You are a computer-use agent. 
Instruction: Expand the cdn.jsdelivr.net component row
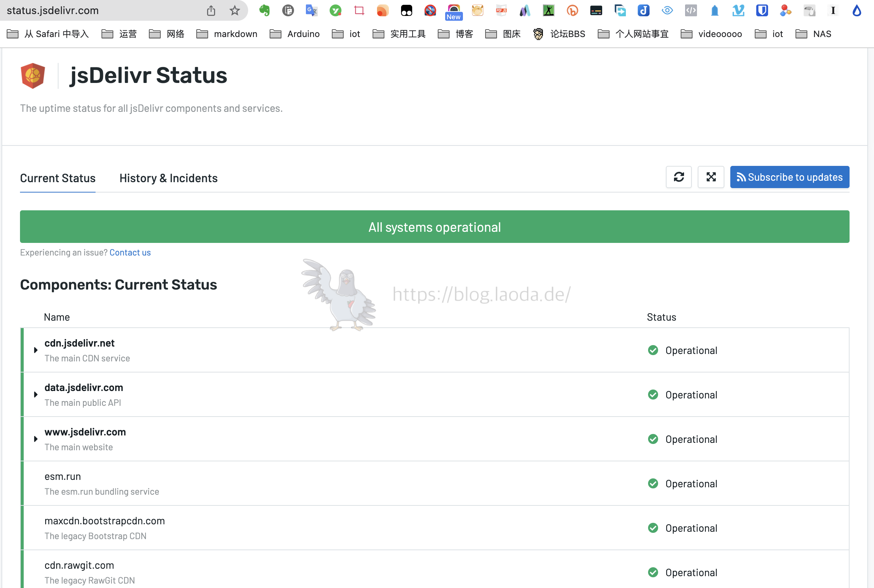[36, 350]
